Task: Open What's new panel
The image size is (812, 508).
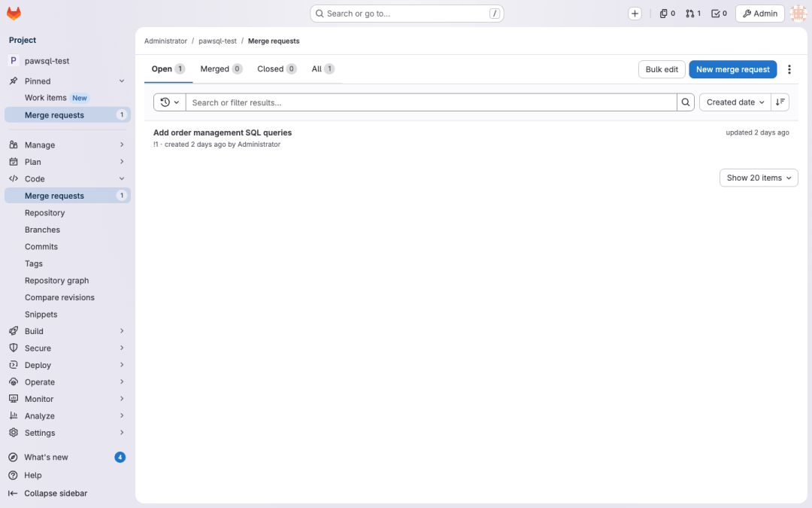Action: click(68, 458)
